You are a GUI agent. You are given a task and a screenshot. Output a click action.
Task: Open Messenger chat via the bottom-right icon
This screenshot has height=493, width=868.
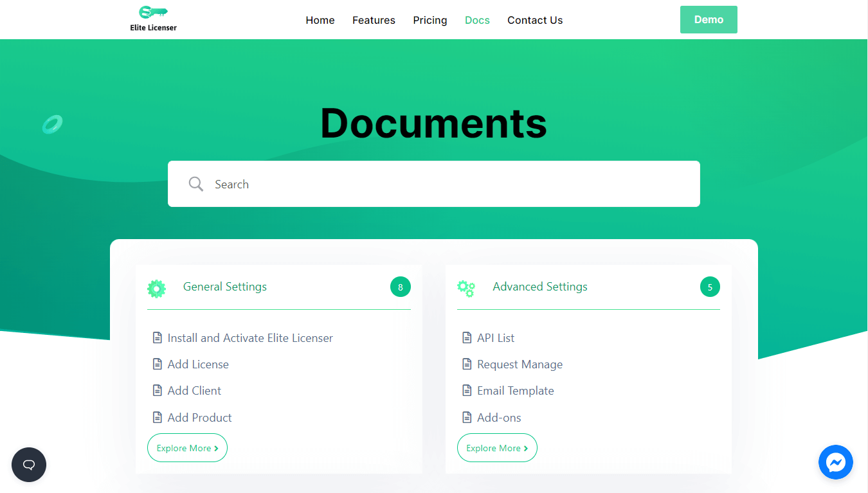[836, 462]
